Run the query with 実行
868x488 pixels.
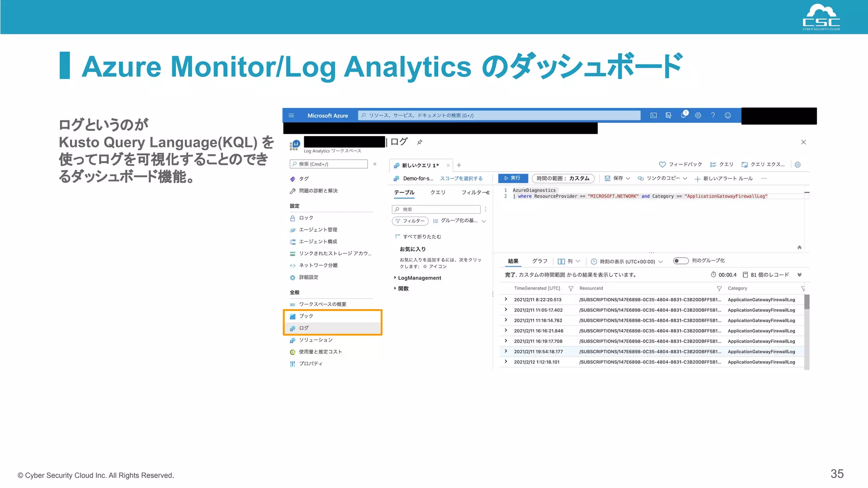[x=513, y=178]
